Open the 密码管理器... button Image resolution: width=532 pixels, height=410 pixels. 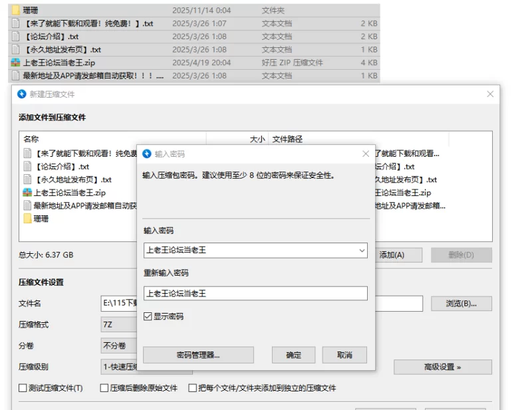[198, 355]
